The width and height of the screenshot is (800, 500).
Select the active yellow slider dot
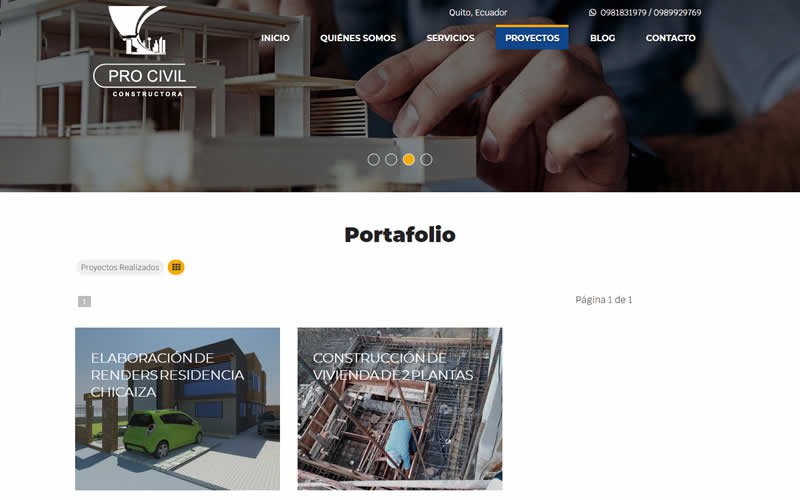click(408, 160)
